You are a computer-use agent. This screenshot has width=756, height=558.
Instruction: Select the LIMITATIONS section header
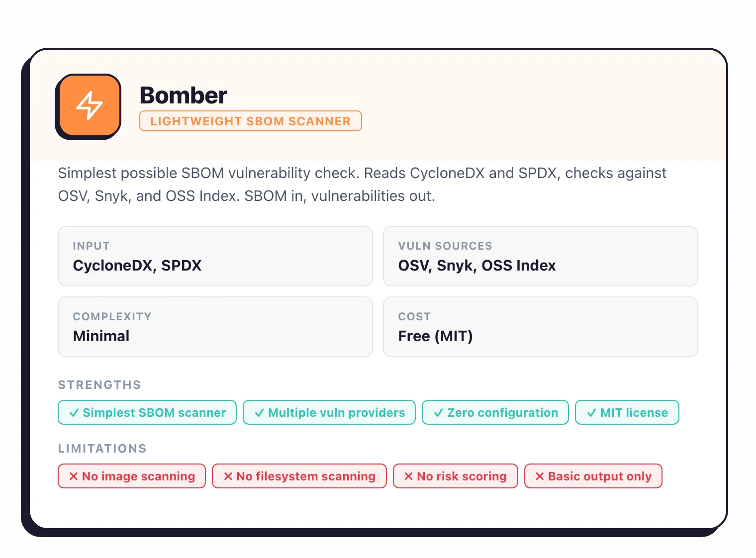[102, 448]
